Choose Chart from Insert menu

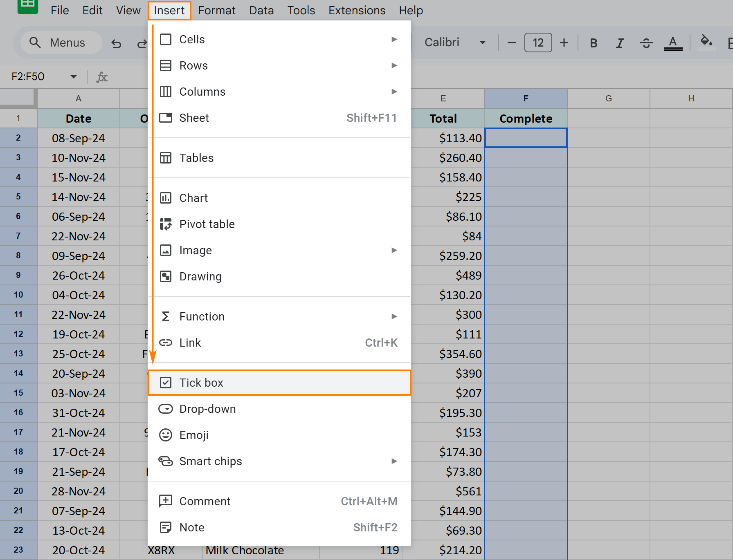pyautogui.click(x=279, y=198)
